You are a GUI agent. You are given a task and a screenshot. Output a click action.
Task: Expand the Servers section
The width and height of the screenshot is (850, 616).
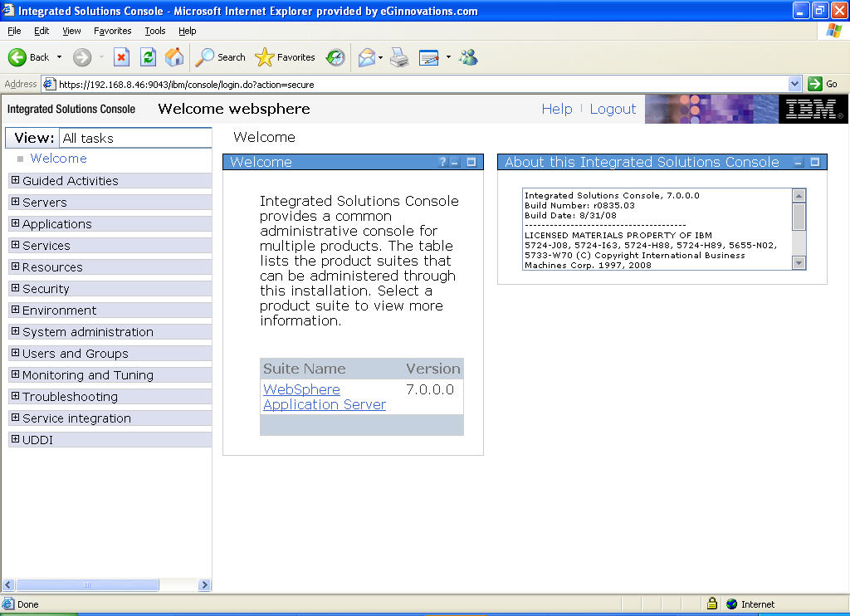click(15, 202)
